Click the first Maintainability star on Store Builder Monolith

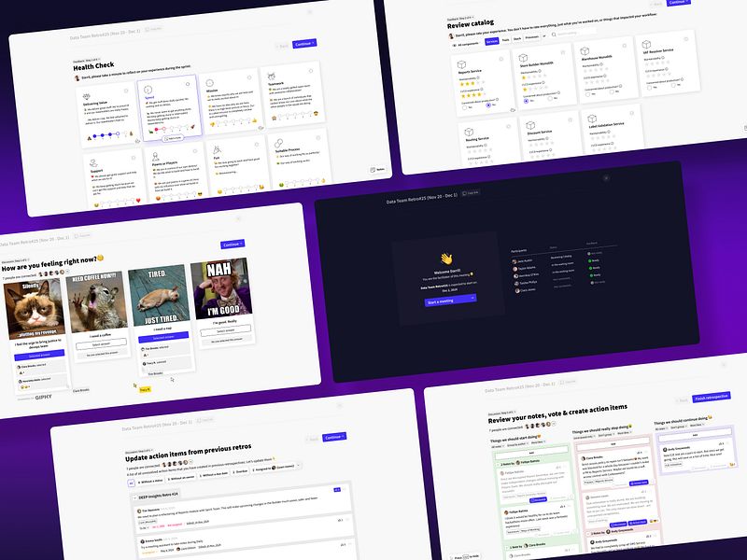(x=524, y=77)
